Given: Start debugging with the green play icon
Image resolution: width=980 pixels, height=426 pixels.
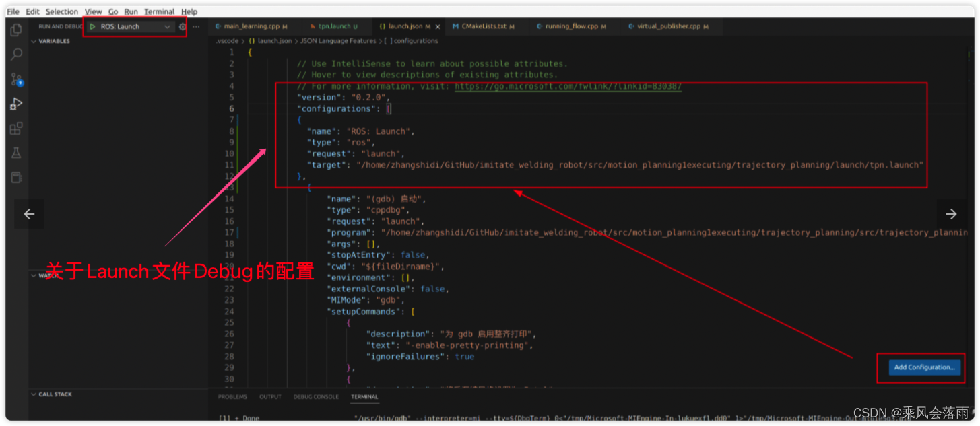Looking at the screenshot, I should click(93, 26).
